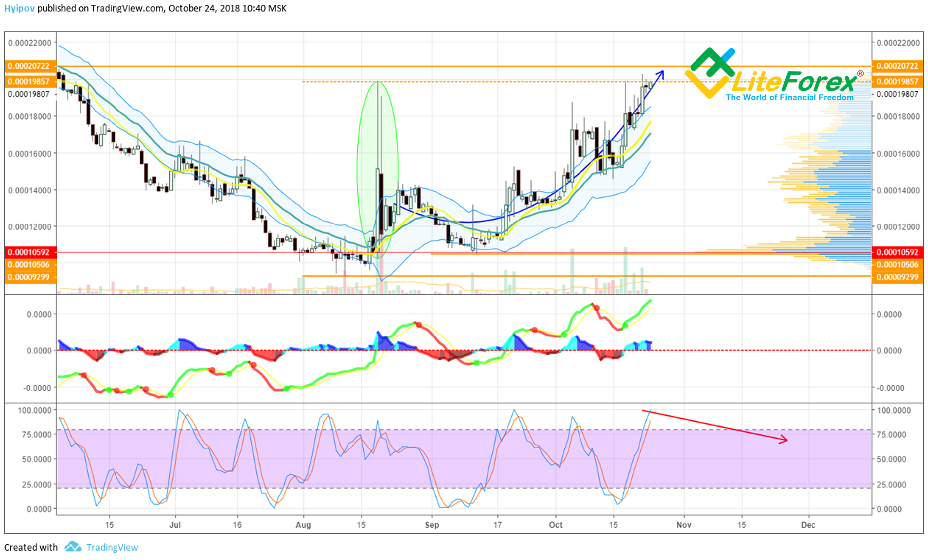Open the TradingView link in the footer
928x560 pixels.
[x=112, y=547]
